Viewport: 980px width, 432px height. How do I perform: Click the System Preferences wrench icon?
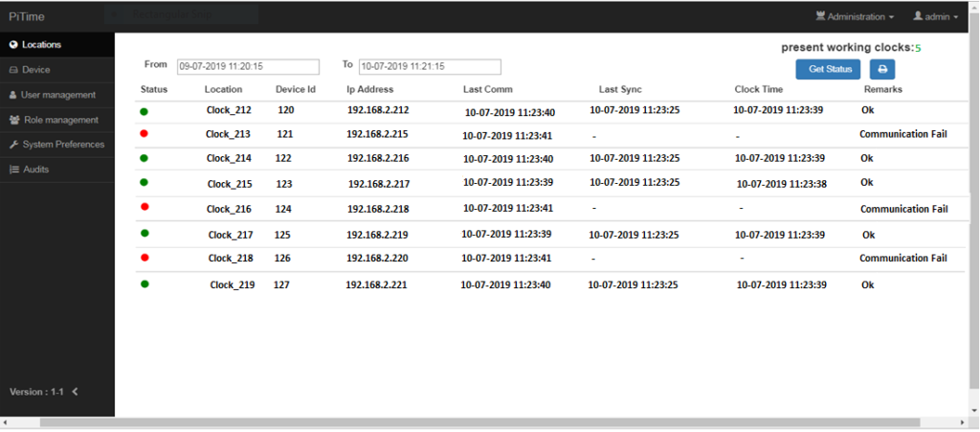(x=13, y=145)
